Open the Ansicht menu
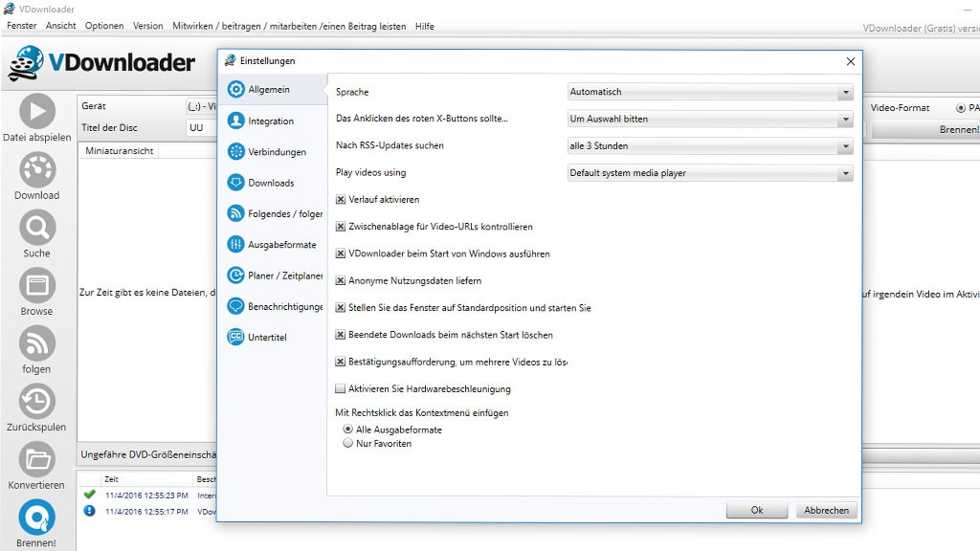 pos(60,26)
